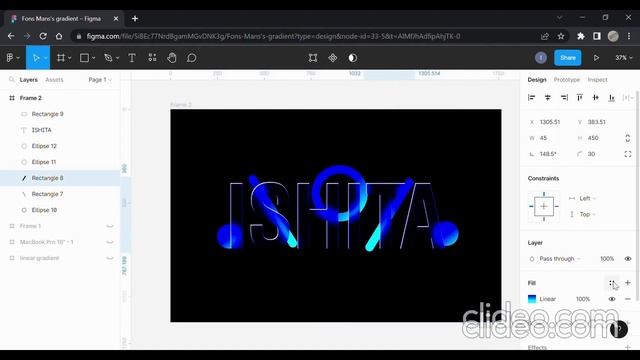
Task: Click the Help question button
Action: click(619, 329)
